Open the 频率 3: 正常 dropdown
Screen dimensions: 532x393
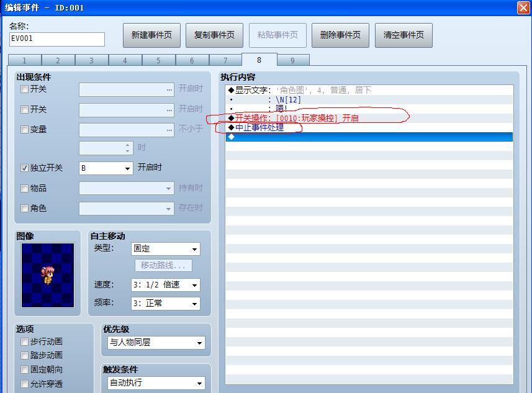coord(166,304)
